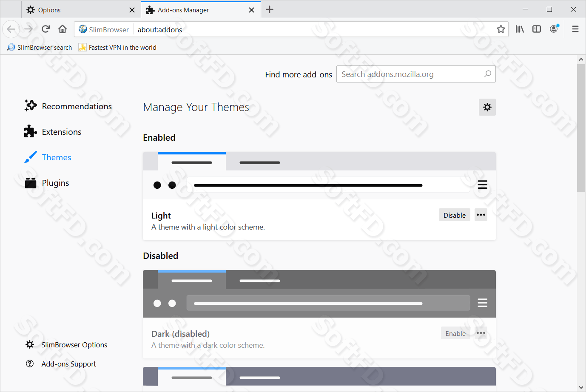Click the search magnifier in addons field

(x=488, y=74)
